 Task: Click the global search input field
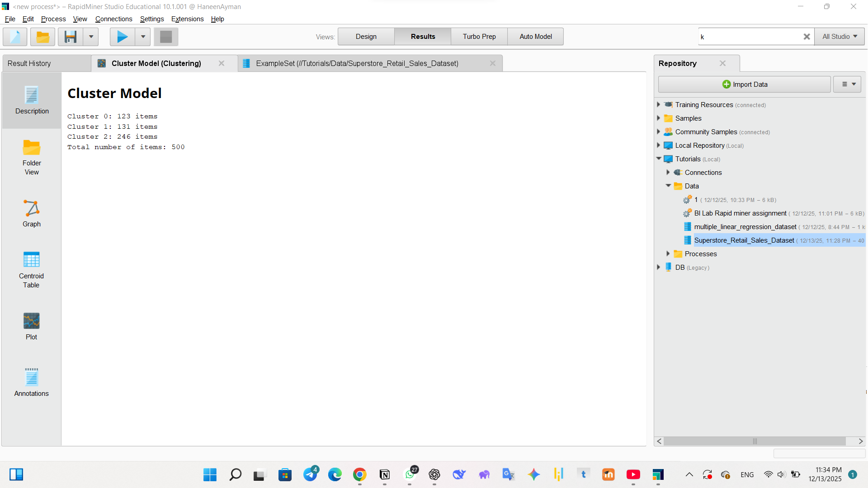(750, 37)
